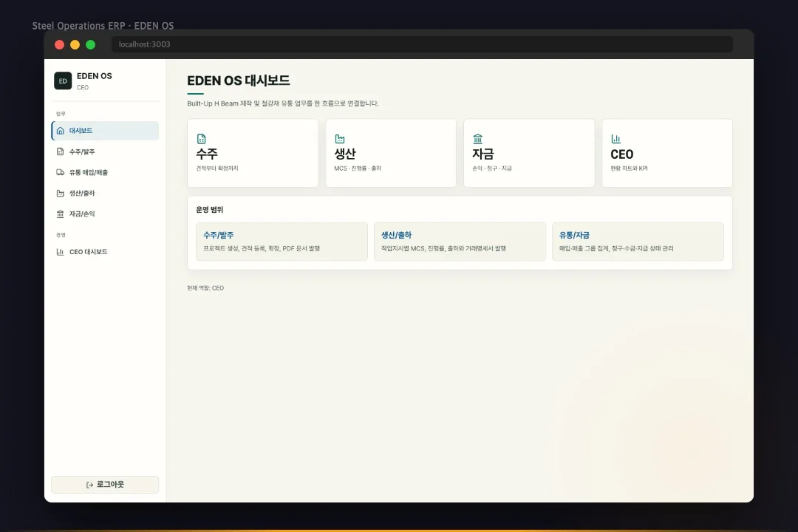
Task: Open the 유통/자금 card under 운영 범위
Action: [638, 242]
